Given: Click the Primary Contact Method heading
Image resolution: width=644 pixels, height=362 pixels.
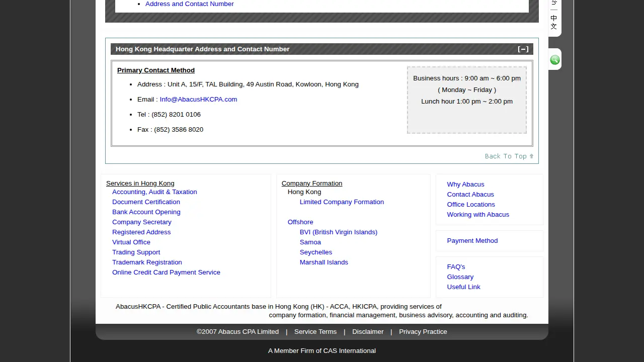Looking at the screenshot, I should (156, 70).
